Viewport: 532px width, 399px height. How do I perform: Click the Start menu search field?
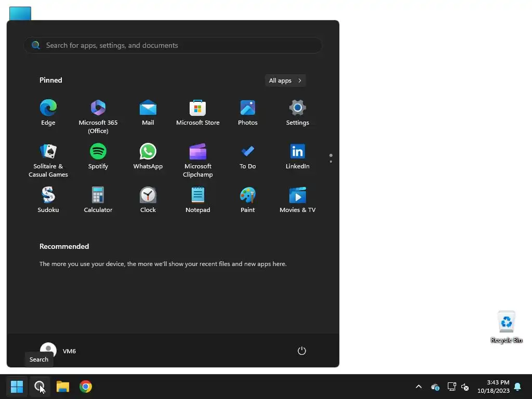click(x=173, y=45)
